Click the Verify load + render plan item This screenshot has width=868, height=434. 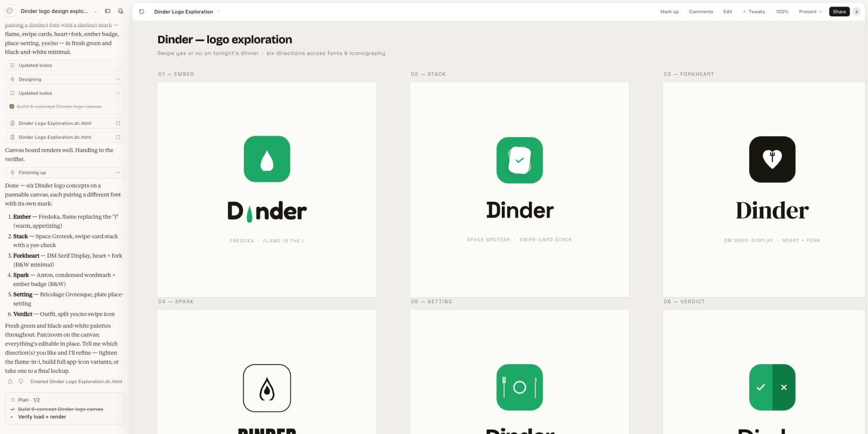pyautogui.click(x=42, y=417)
